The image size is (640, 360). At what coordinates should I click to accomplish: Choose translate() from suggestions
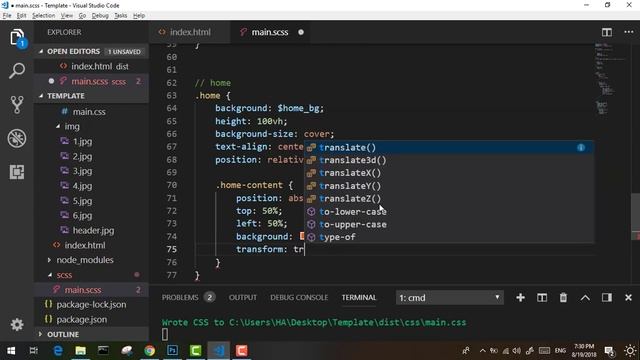pos(449,147)
